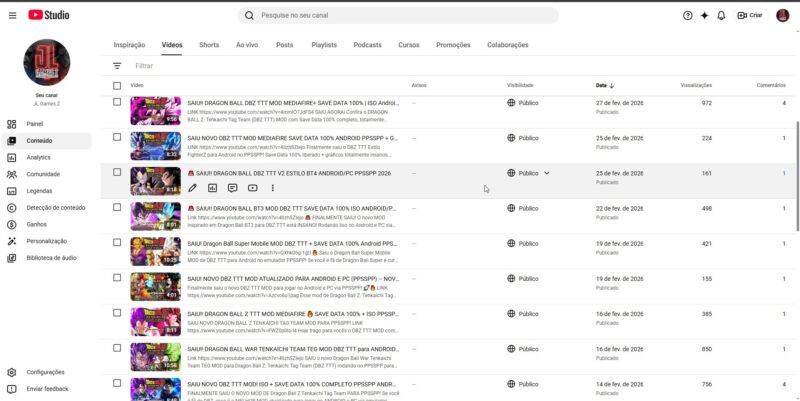The height and width of the screenshot is (401, 800).
Task: Open the help question-mark icon
Action: 688,15
